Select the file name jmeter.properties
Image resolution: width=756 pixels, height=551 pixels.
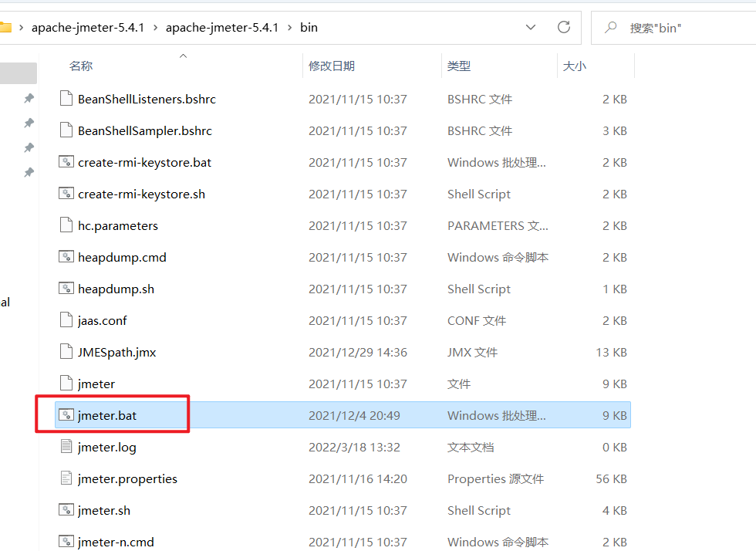coord(128,478)
